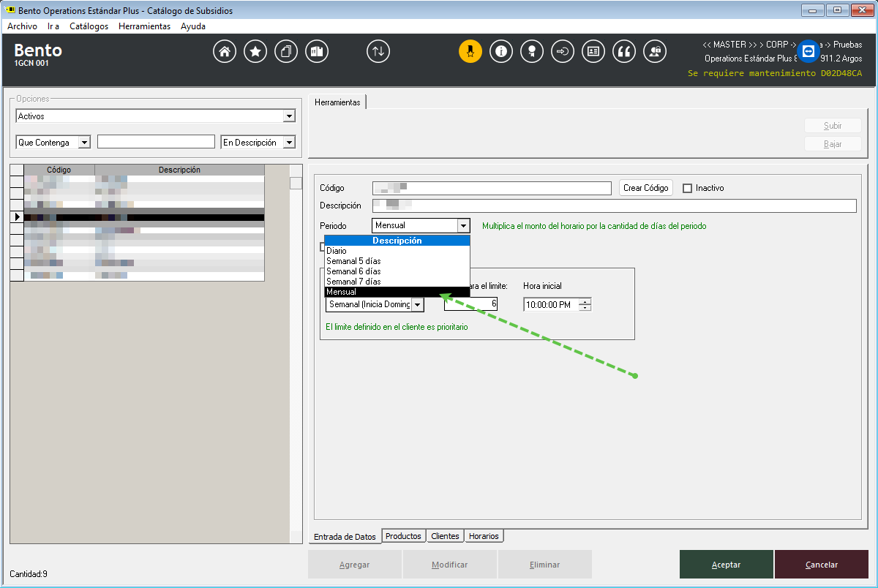Select Diario from the Periodo list
This screenshot has height=588, width=878.
coord(397,251)
